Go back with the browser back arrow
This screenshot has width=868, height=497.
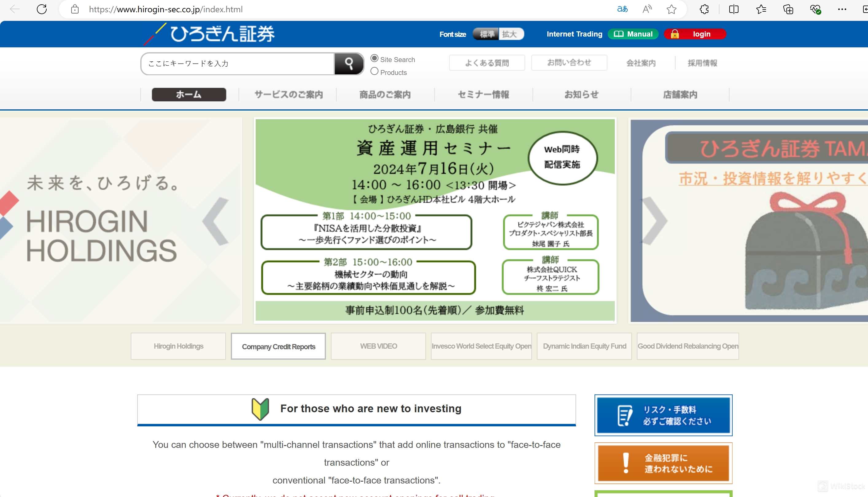15,9
